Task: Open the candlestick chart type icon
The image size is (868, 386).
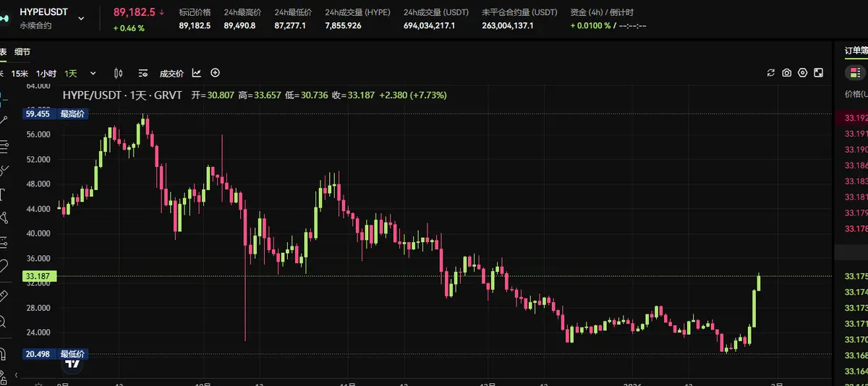Action: tap(119, 73)
